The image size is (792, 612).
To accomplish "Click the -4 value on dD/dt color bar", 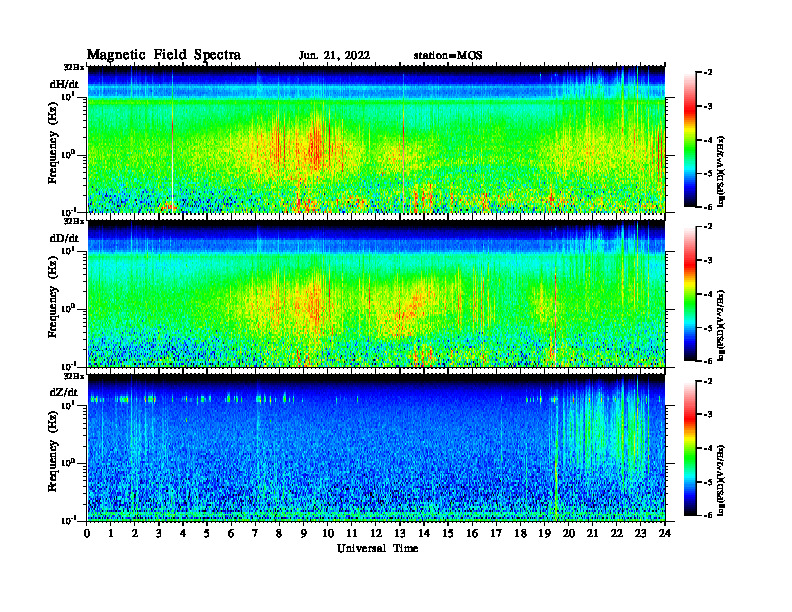I will click(x=707, y=294).
